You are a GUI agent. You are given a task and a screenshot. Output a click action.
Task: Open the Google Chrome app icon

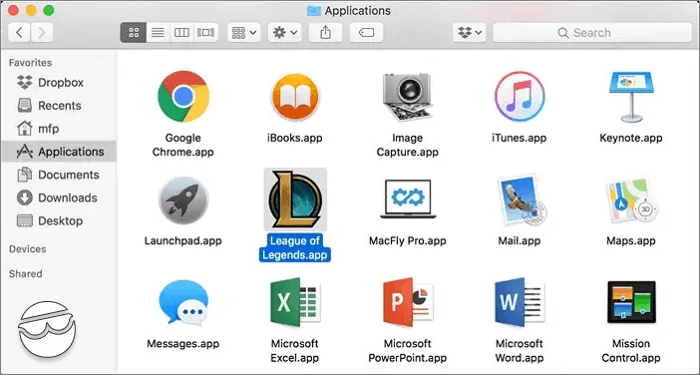coord(183,96)
